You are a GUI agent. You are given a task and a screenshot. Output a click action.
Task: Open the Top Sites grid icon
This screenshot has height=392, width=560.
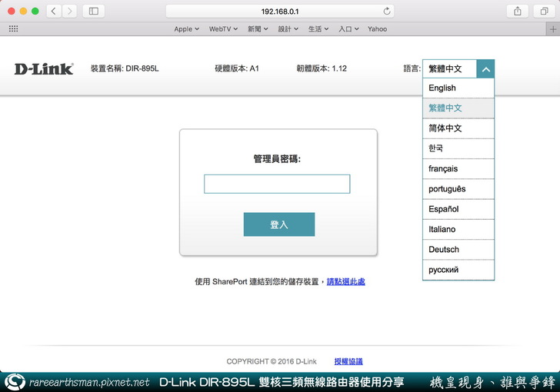(13, 28)
